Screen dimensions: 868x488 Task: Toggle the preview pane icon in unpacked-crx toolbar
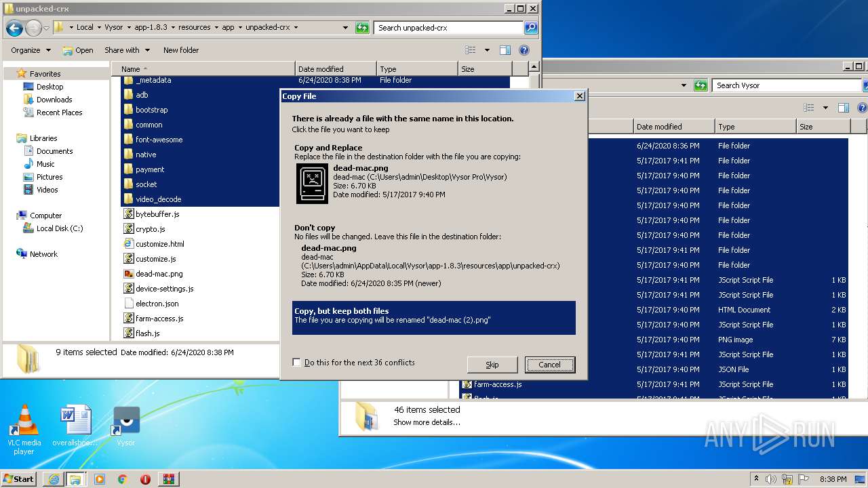click(505, 50)
